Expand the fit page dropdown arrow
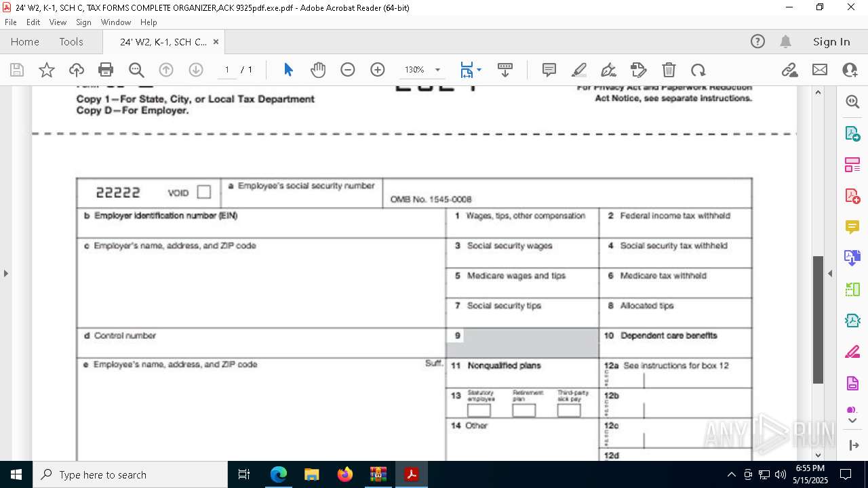The height and width of the screenshot is (488, 868). 479,70
